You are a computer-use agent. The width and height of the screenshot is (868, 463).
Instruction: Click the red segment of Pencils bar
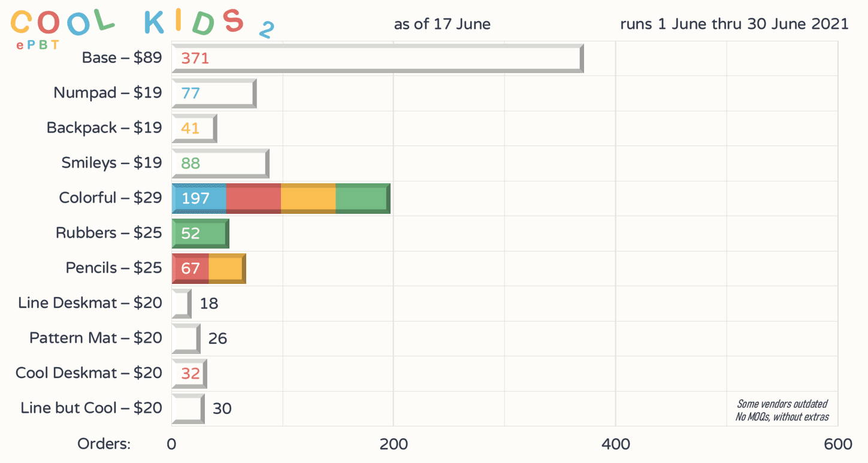click(190, 268)
